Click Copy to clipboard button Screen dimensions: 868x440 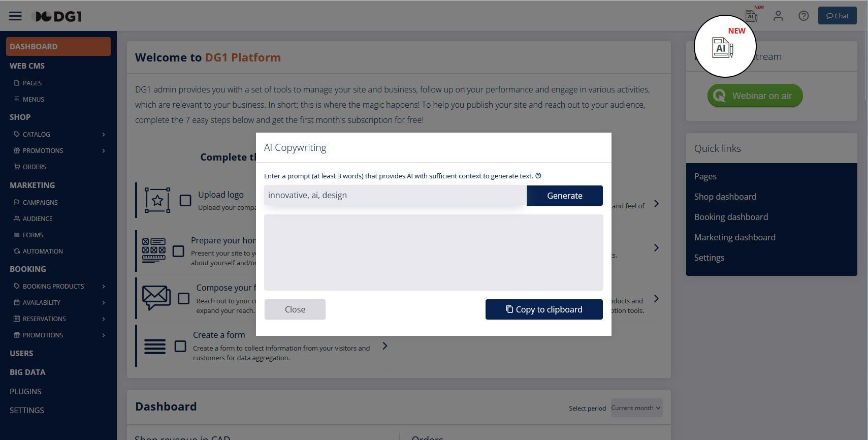[x=544, y=309]
